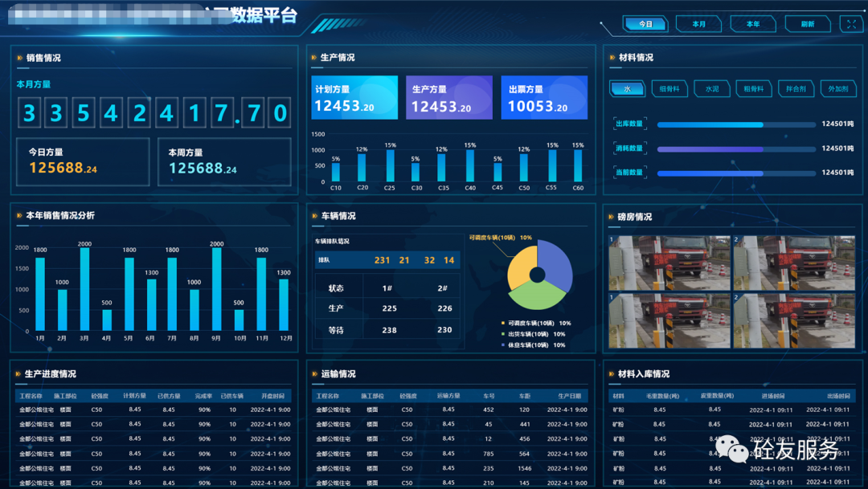Select the 今日 time filter
This screenshot has height=489, width=868.
click(645, 24)
